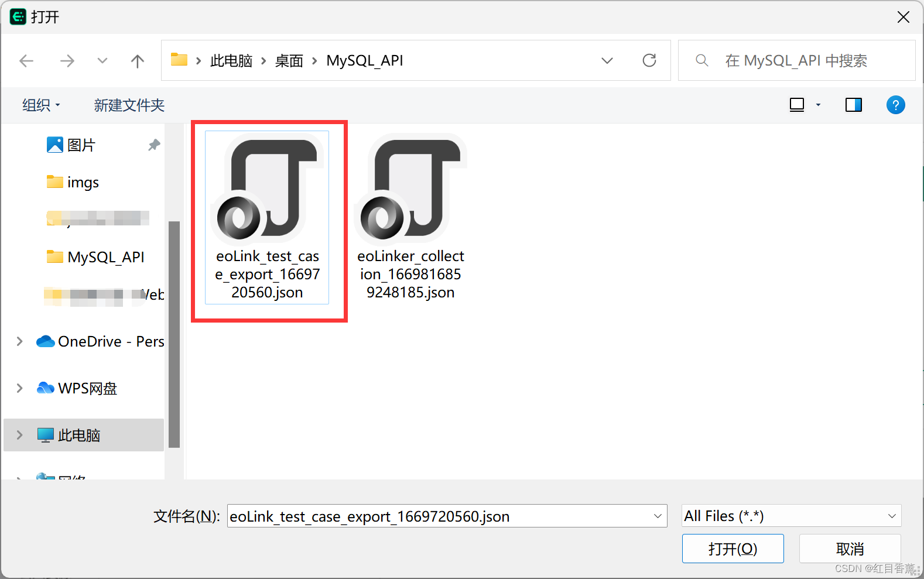Toggle the preview pane

854,105
